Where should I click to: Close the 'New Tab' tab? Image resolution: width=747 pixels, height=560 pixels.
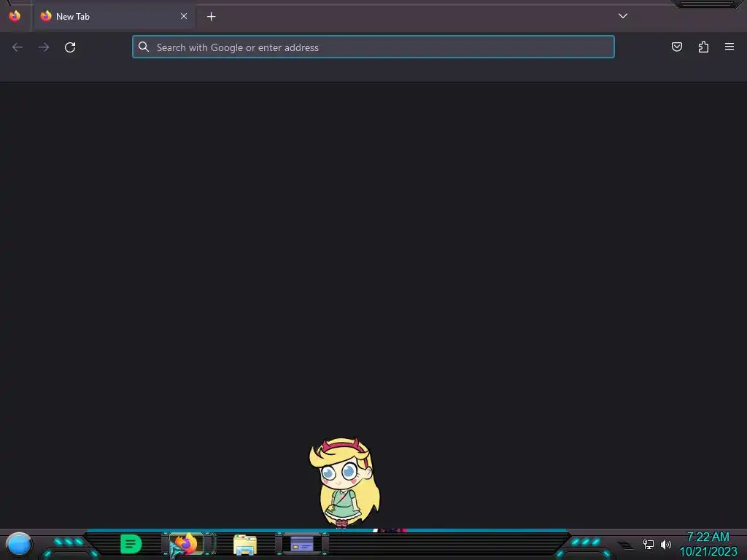point(184,16)
